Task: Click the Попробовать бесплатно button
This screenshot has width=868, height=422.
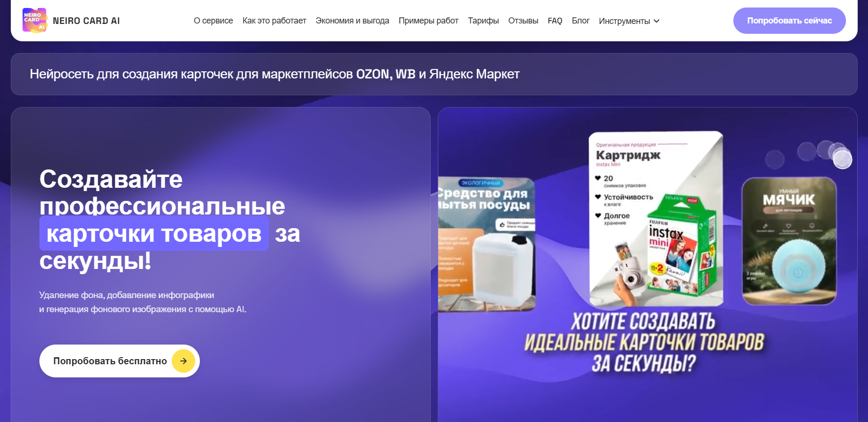Action: point(120,361)
